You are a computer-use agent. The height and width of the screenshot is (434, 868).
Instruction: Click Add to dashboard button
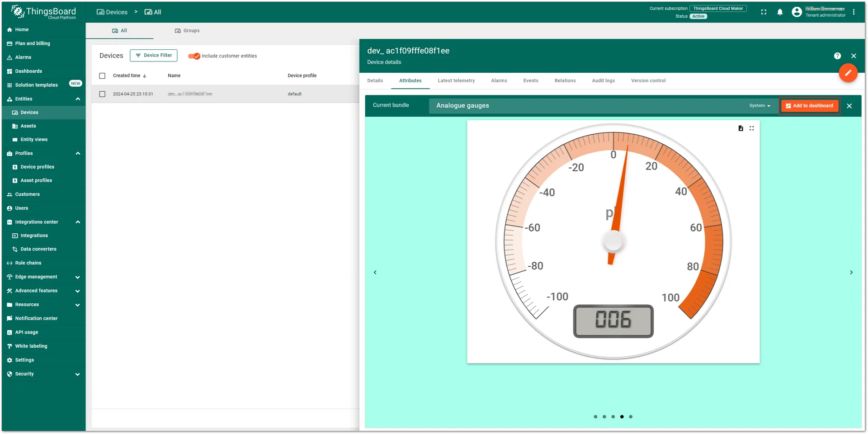pyautogui.click(x=809, y=106)
